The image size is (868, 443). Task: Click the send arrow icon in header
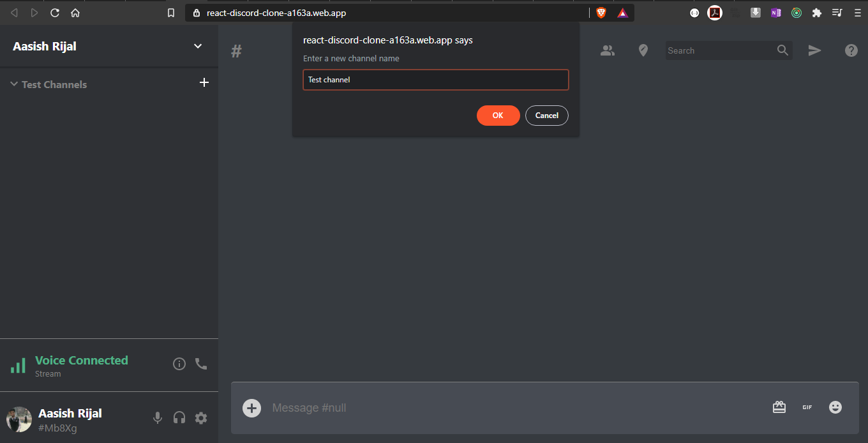[x=815, y=50]
